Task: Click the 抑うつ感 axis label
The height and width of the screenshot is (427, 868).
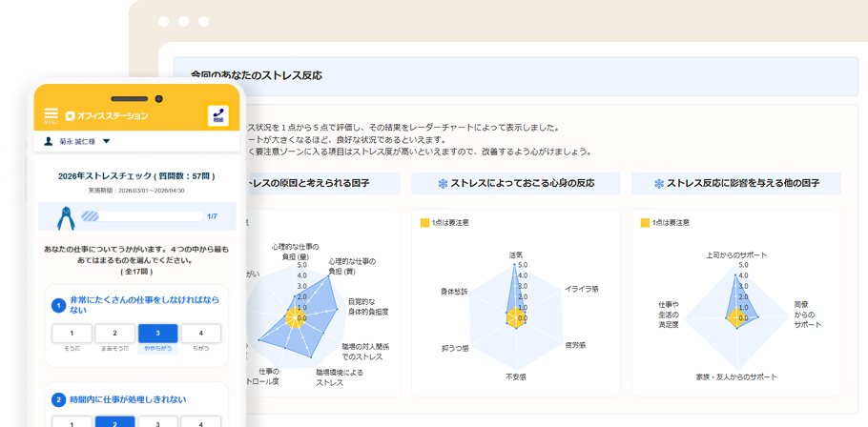Action: pyautogui.click(x=455, y=349)
